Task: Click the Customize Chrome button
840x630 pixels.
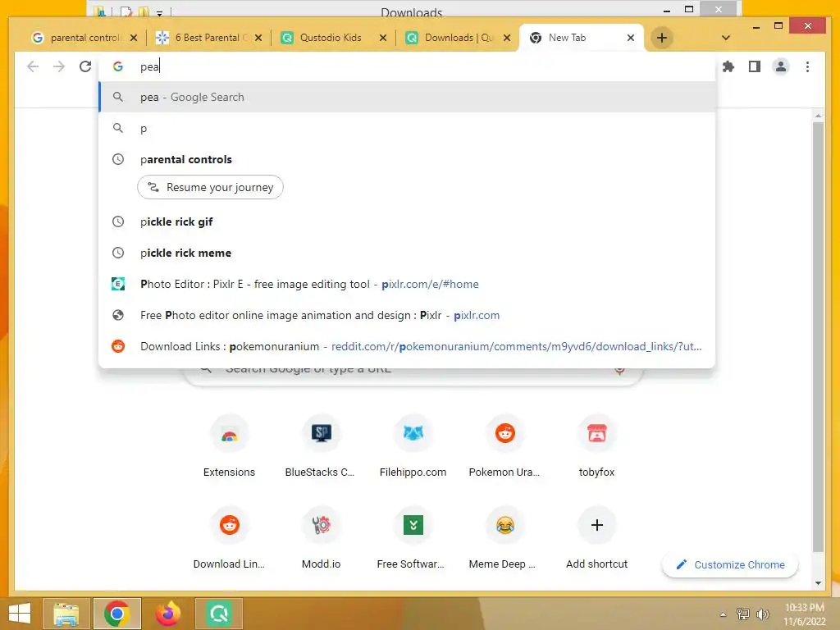Action: (730, 564)
